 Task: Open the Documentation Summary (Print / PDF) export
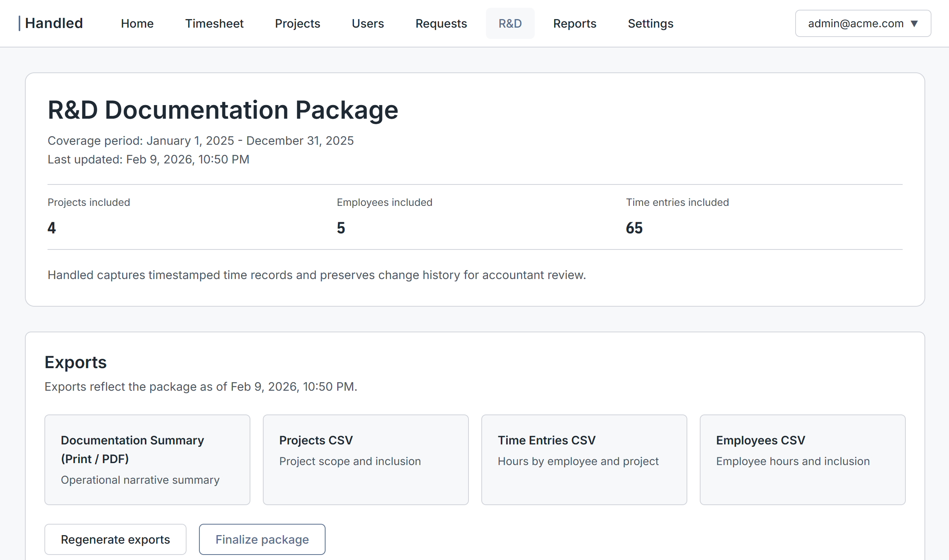coord(147,460)
